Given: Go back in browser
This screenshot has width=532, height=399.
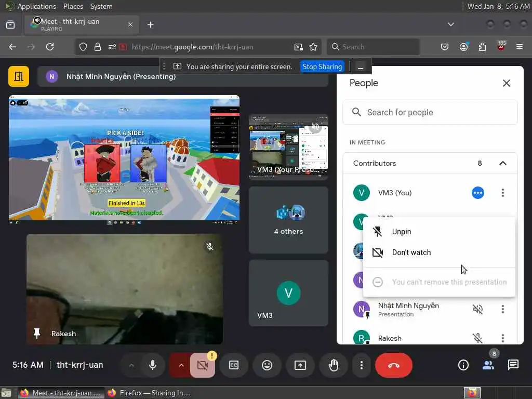Looking at the screenshot, I should (12, 47).
